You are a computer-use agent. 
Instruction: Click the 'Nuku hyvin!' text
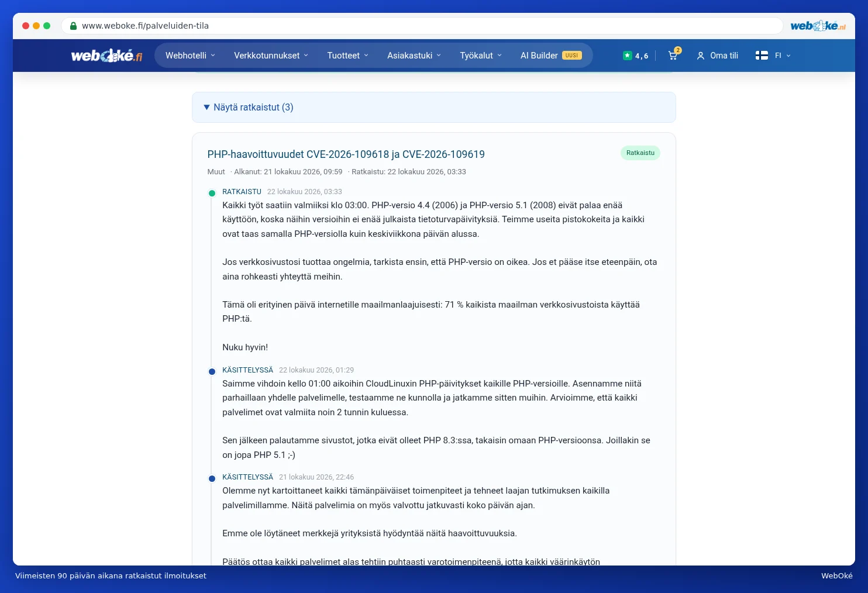(x=245, y=347)
